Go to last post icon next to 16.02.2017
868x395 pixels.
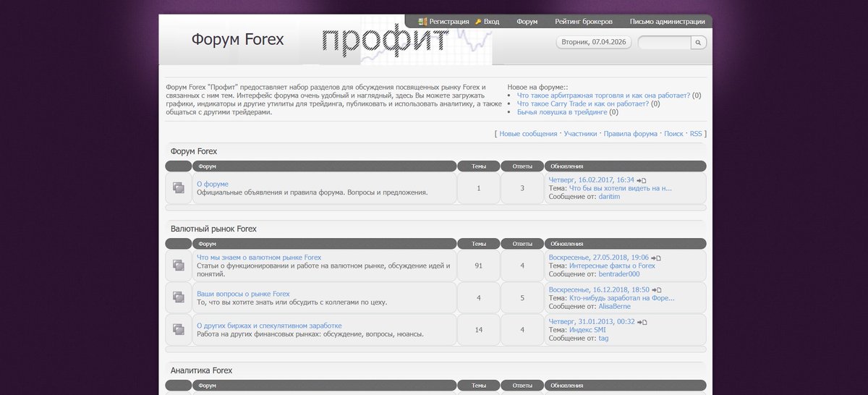[642, 180]
